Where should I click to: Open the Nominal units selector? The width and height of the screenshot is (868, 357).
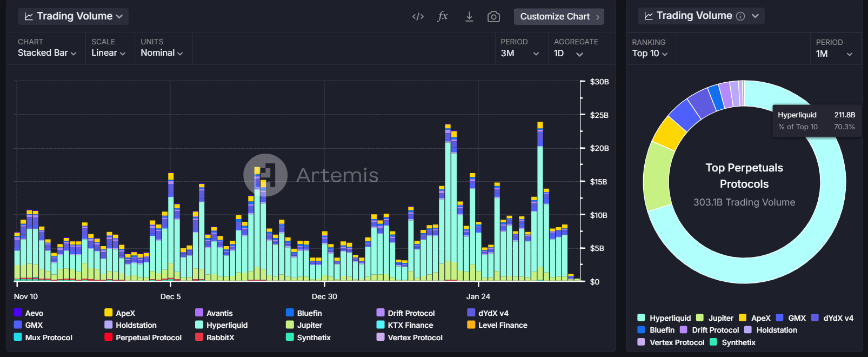point(162,53)
